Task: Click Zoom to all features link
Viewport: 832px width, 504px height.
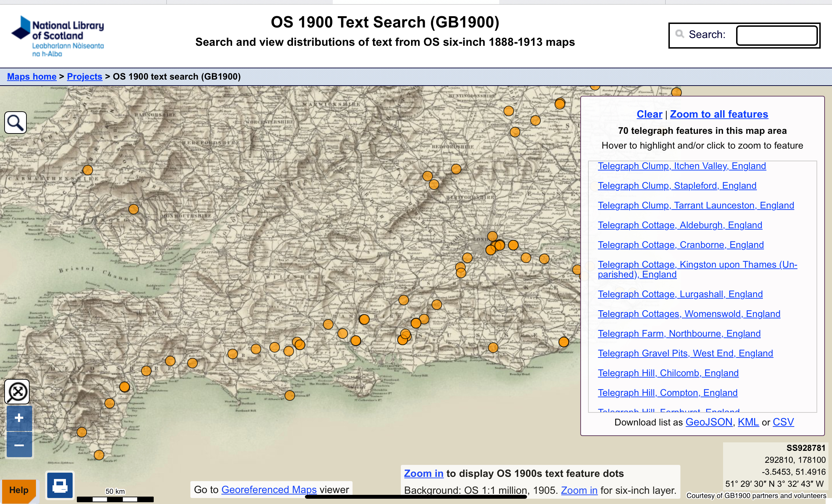Action: click(x=719, y=114)
